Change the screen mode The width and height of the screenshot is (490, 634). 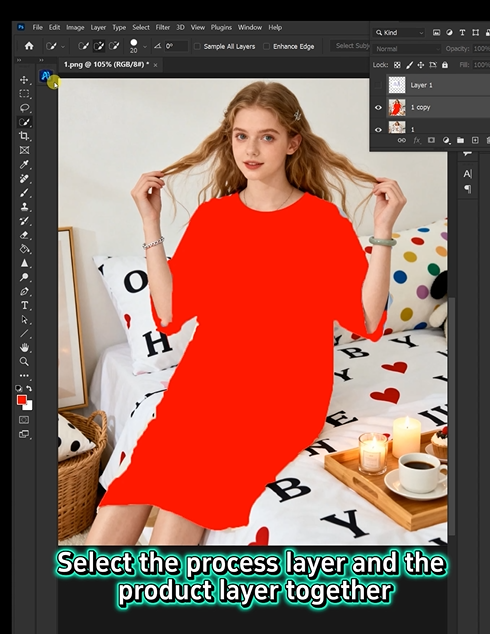(x=24, y=434)
